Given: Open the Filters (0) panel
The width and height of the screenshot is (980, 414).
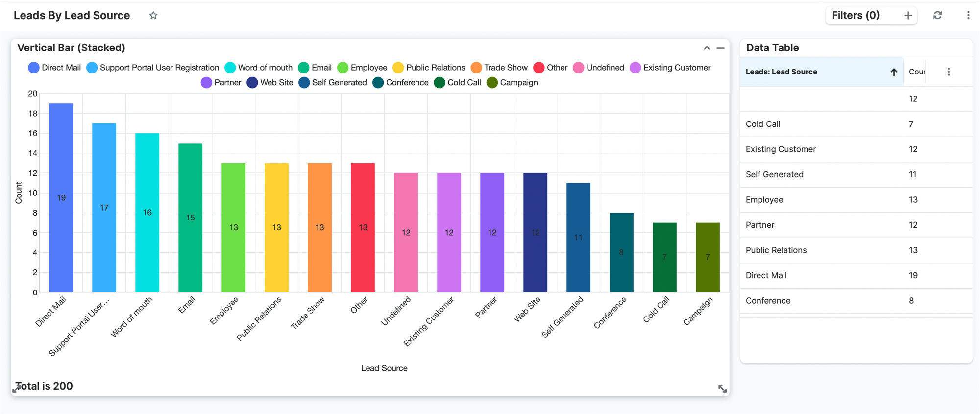Looking at the screenshot, I should click(x=856, y=16).
